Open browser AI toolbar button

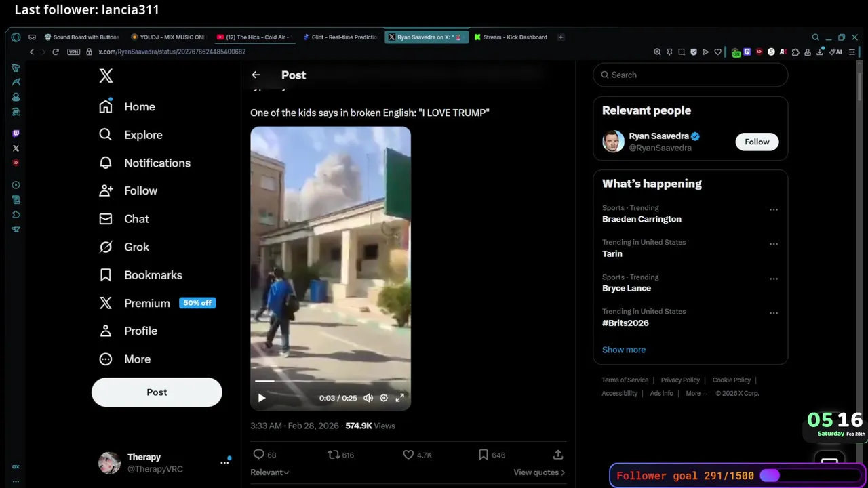835,52
